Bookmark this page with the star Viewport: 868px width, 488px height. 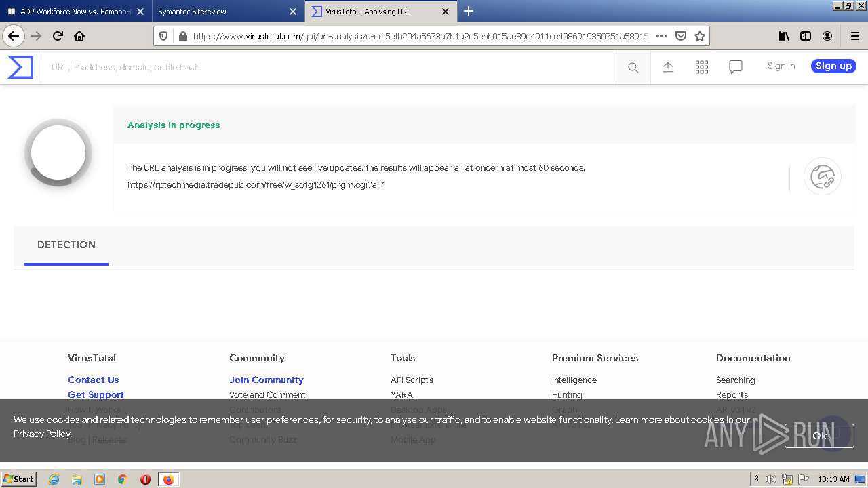(700, 36)
